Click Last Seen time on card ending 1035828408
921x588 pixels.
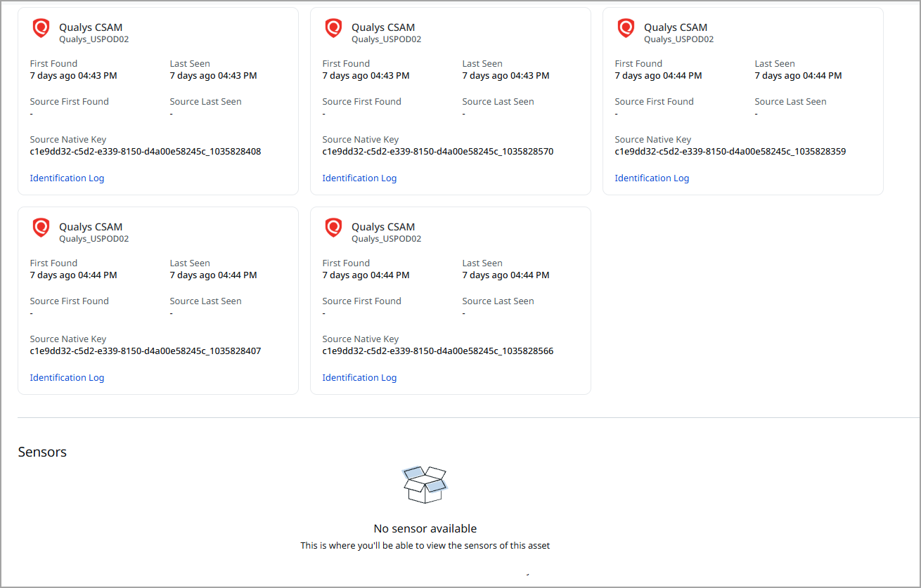(x=214, y=76)
